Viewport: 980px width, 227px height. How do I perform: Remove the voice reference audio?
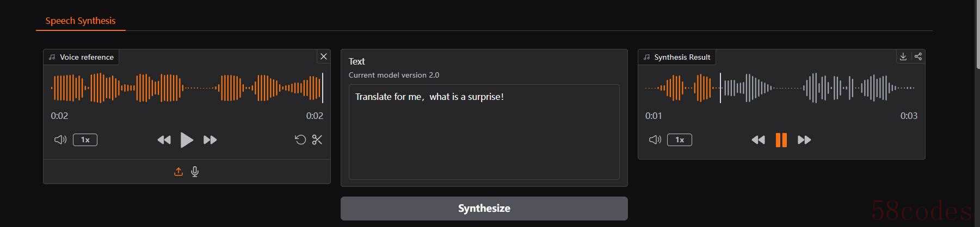[323, 56]
